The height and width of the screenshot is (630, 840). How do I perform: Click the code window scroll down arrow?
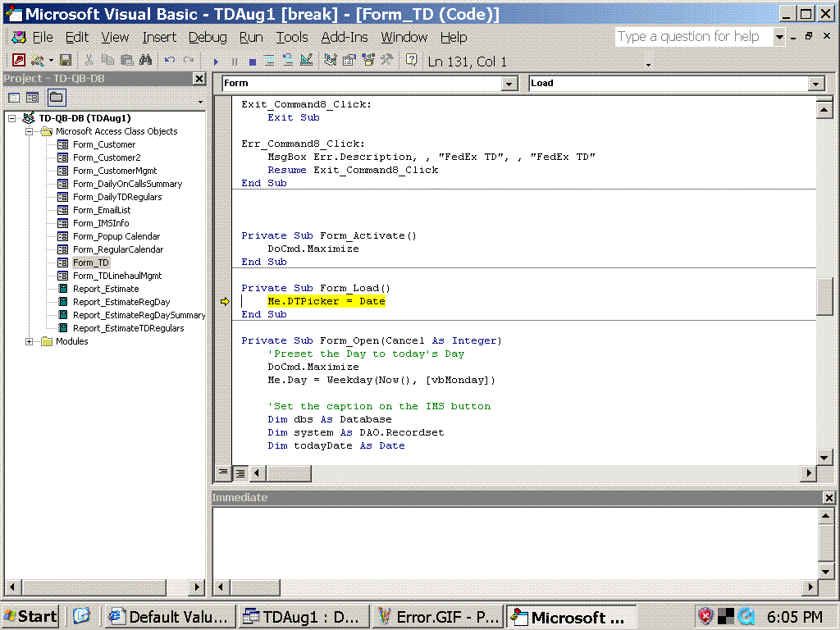tap(824, 457)
